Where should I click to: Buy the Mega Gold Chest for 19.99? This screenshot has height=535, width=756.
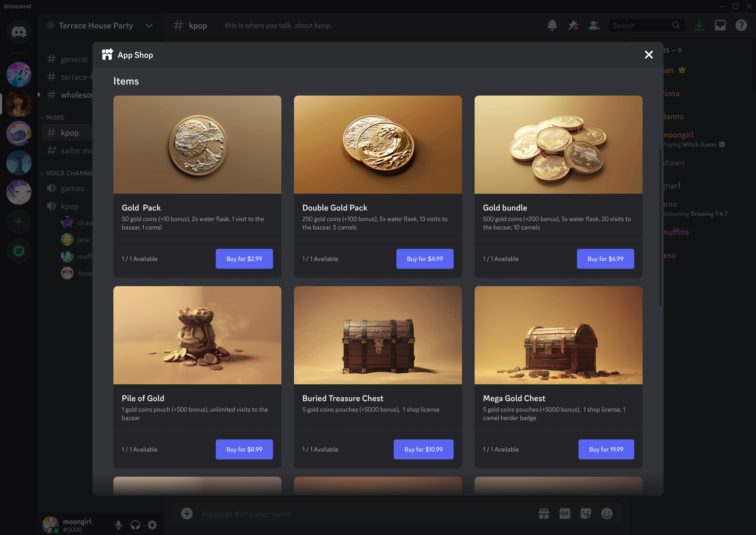click(x=606, y=449)
